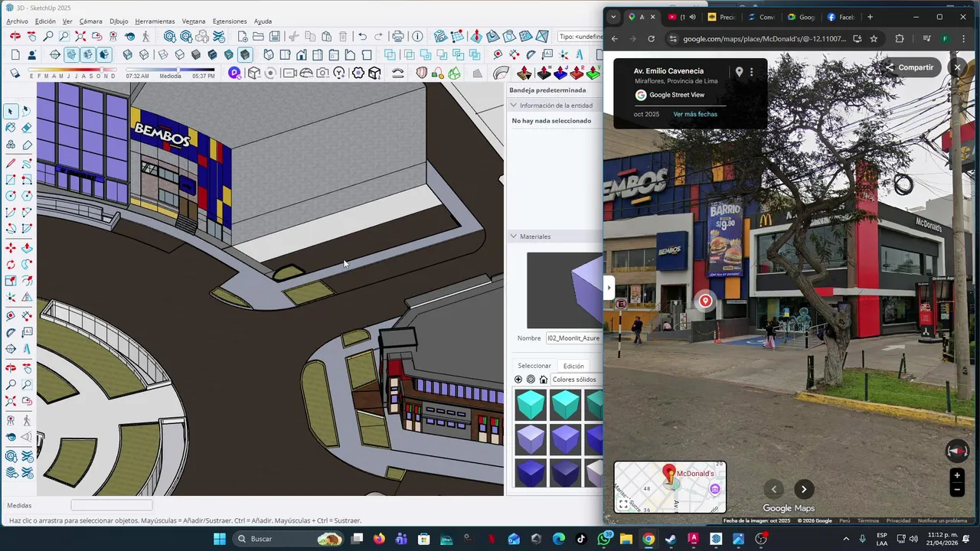This screenshot has height=551, width=980.
Task: Select the Paint Bucket tool in left toolbar
Action: [11, 128]
